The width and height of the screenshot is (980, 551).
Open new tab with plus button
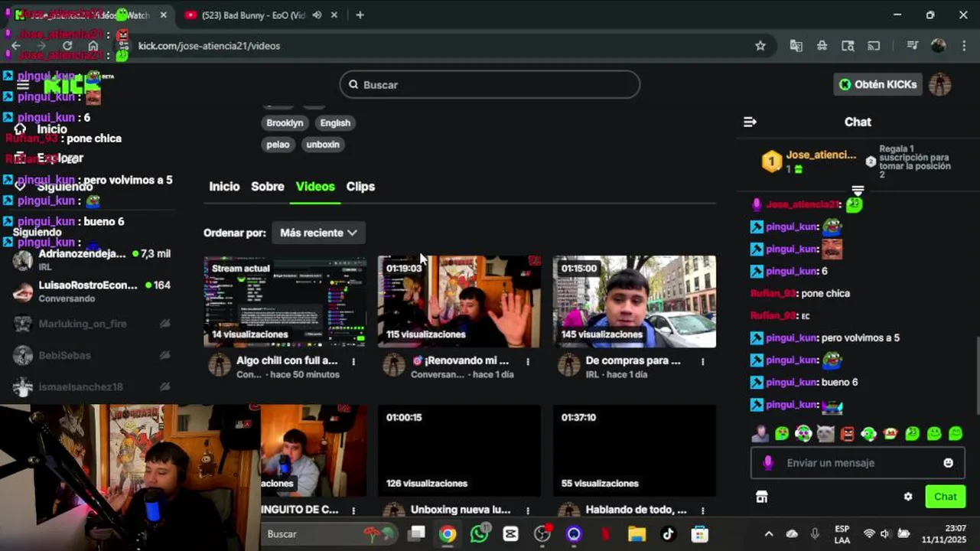pyautogui.click(x=360, y=15)
